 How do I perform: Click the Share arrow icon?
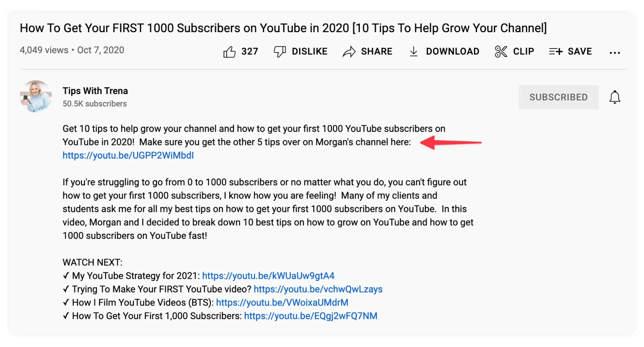[x=349, y=52]
